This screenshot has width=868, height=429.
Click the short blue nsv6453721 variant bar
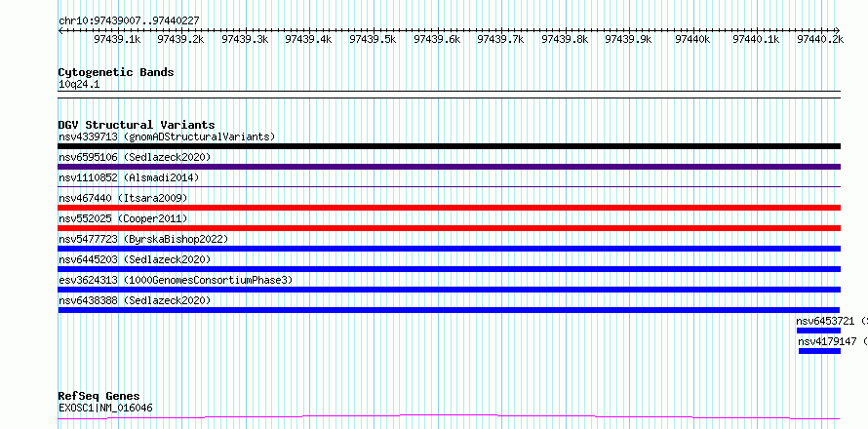[818, 331]
